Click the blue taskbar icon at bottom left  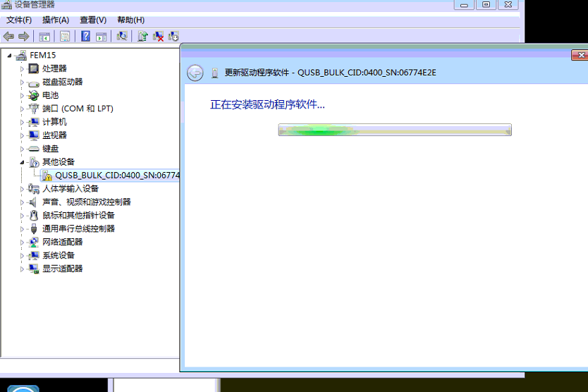pos(23,388)
